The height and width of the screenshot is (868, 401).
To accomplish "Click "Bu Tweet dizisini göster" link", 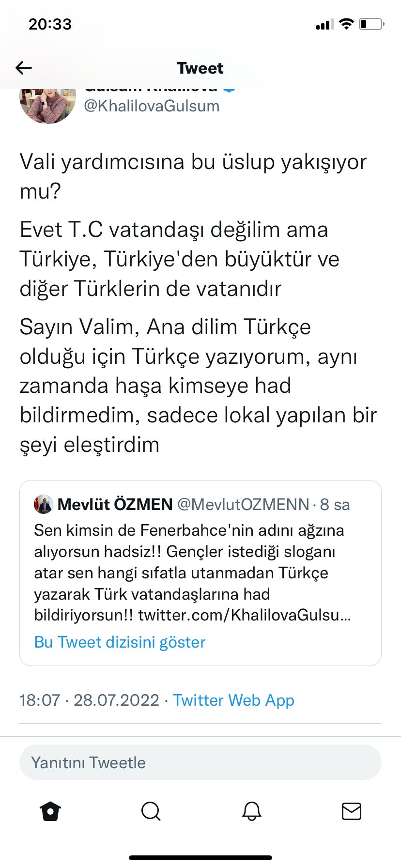I will [x=120, y=642].
